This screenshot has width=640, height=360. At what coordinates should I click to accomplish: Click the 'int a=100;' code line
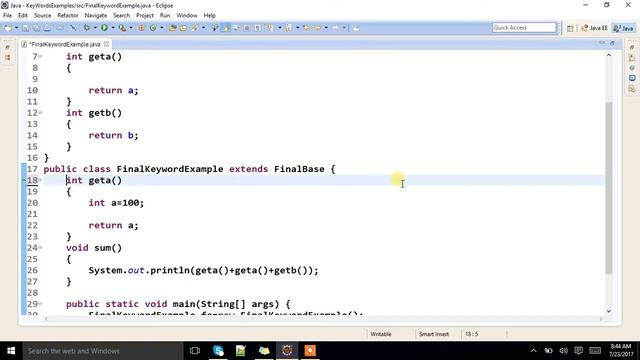pos(116,203)
